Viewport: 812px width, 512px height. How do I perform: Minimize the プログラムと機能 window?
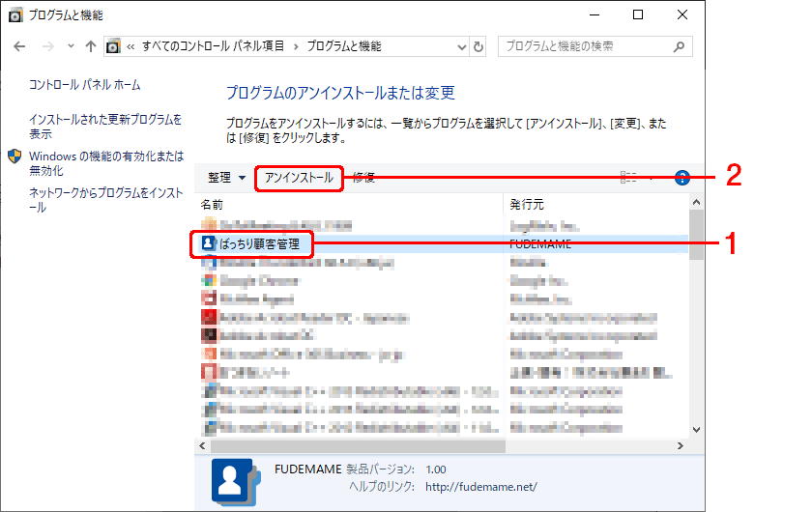(594, 15)
